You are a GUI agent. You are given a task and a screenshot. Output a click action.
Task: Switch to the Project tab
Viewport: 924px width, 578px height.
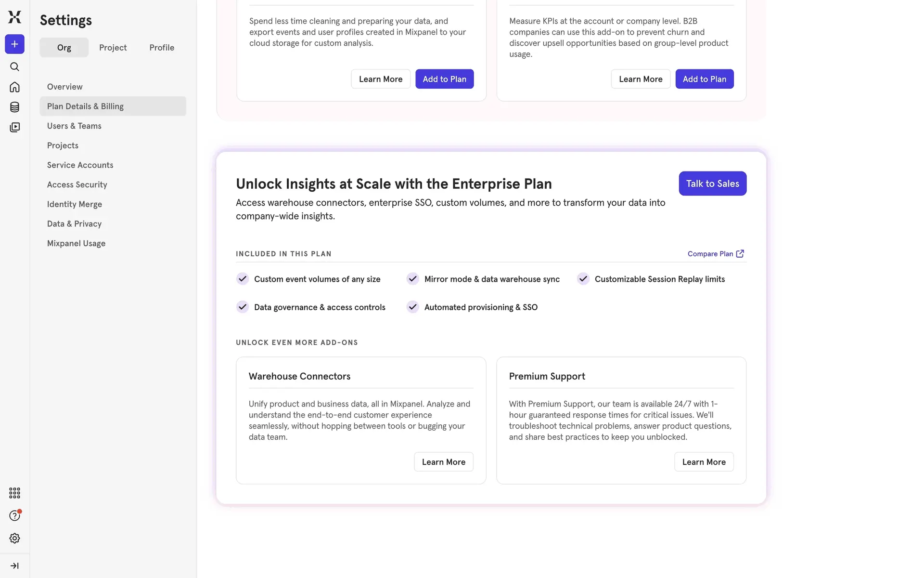point(113,48)
